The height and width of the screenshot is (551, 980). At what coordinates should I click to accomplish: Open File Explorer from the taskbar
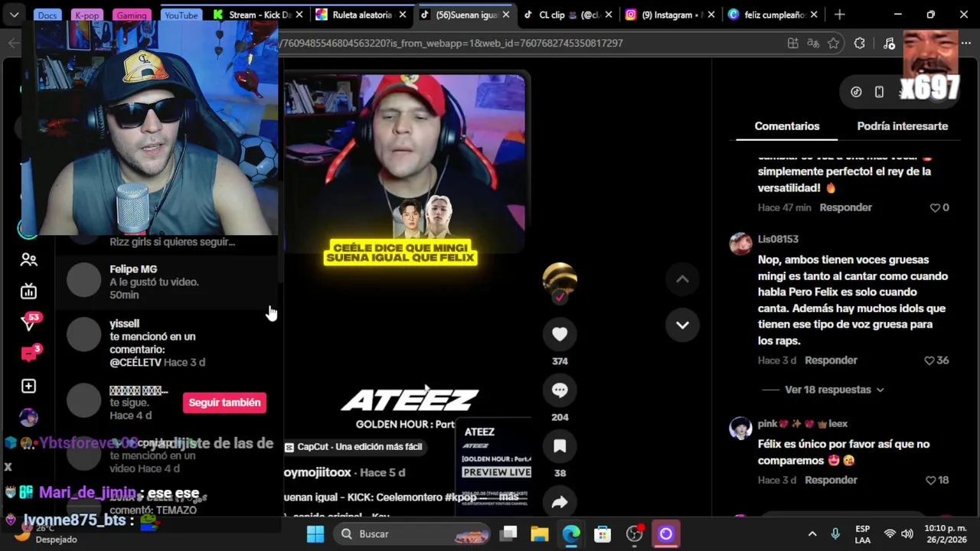pos(539,534)
